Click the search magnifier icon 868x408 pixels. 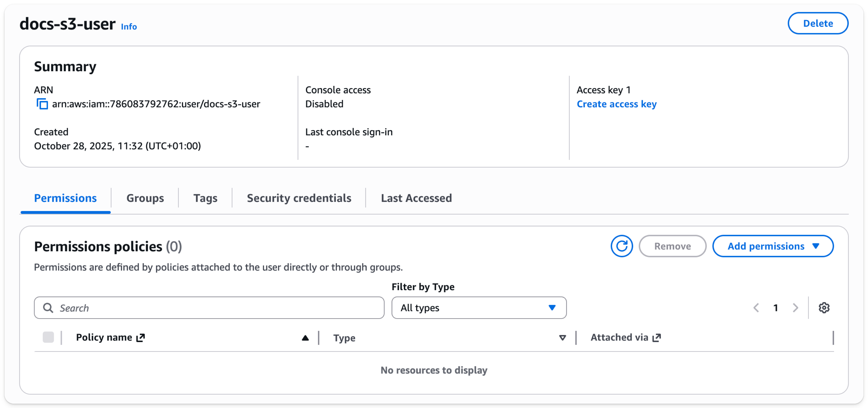point(48,308)
